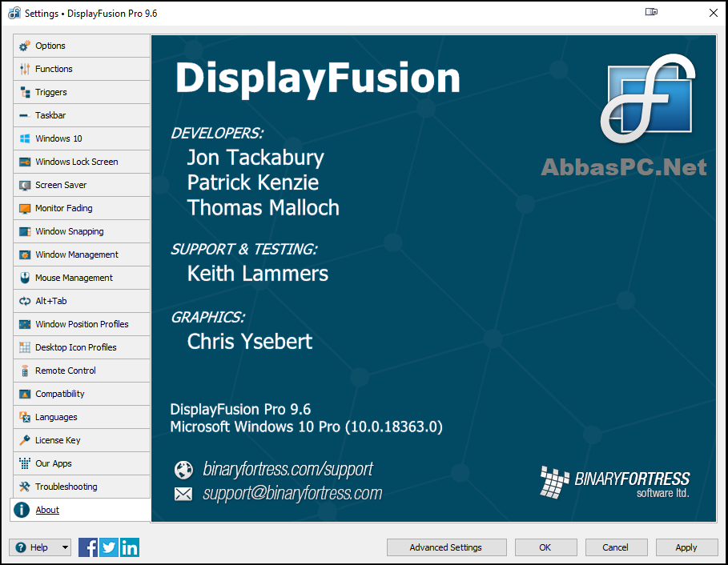Select the Desktop Icon Profiles label
Image resolution: width=728 pixels, height=565 pixels.
pos(75,347)
